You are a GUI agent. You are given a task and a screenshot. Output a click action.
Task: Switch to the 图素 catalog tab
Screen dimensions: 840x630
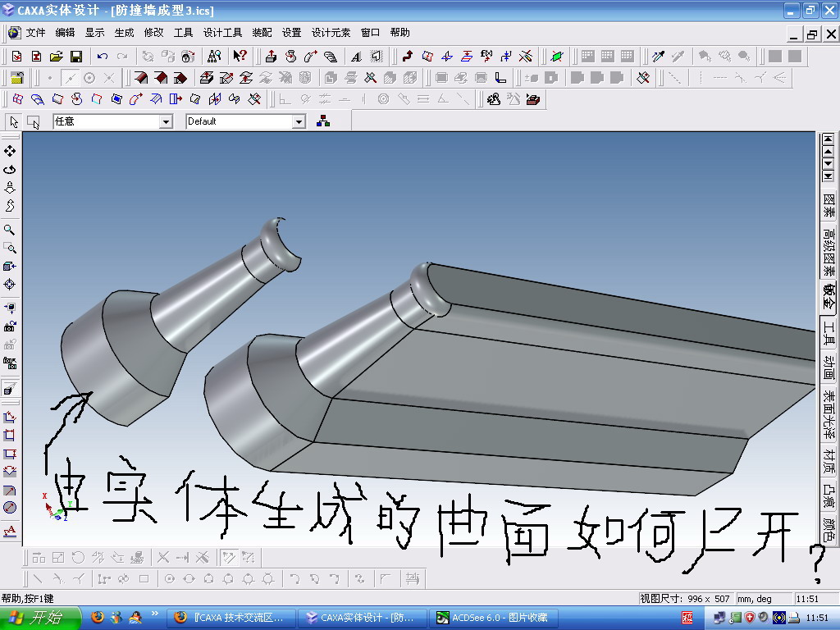point(829,206)
